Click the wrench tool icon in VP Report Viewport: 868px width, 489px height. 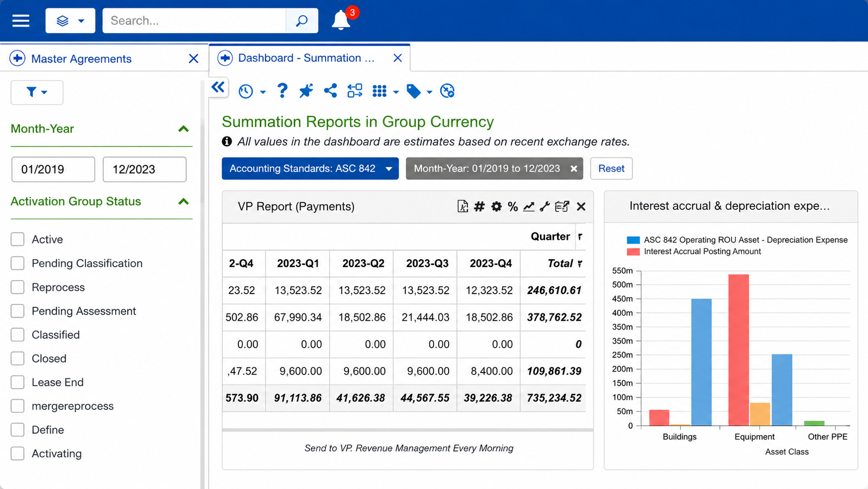[545, 207]
